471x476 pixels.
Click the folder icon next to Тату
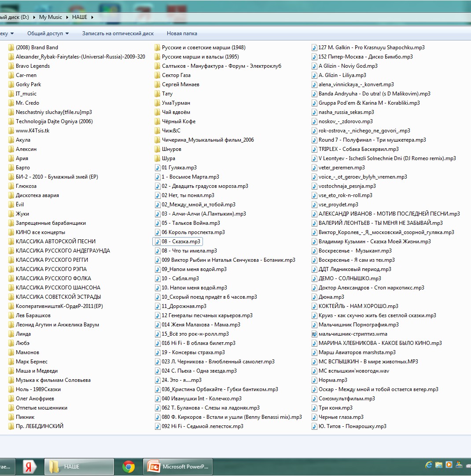[157, 94]
